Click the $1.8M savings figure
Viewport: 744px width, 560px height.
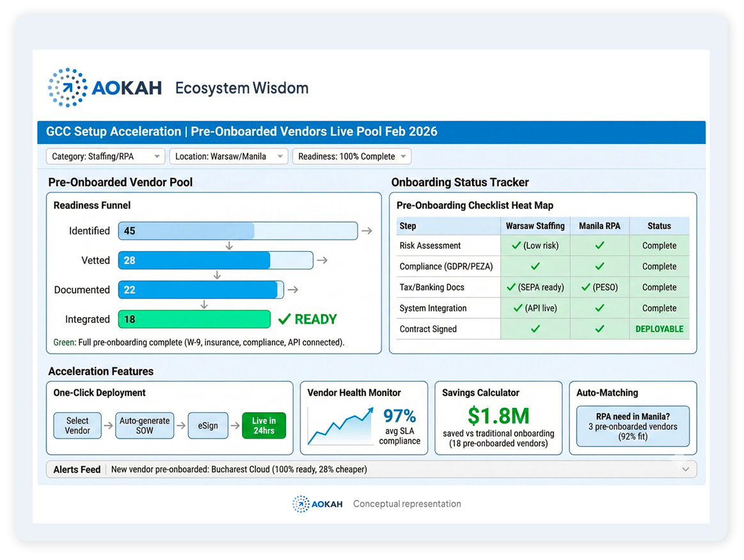click(x=498, y=416)
